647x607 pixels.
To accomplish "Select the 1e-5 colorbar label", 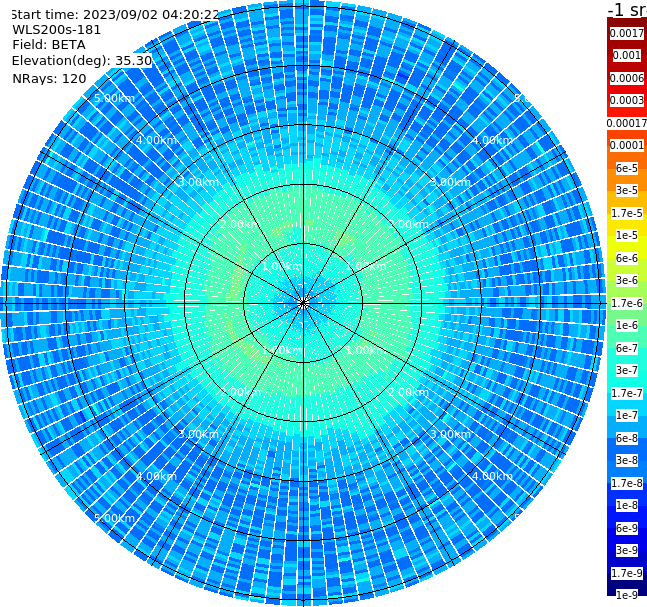I will click(627, 235).
